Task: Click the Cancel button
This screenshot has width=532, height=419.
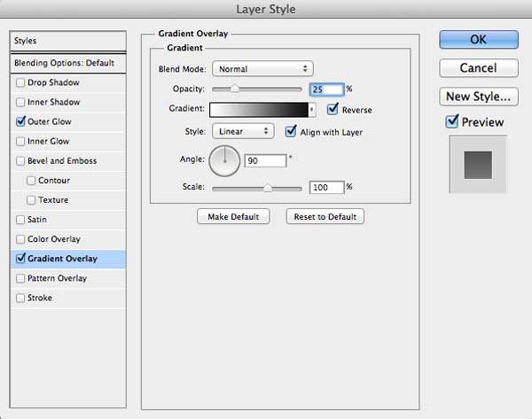Action: point(479,68)
